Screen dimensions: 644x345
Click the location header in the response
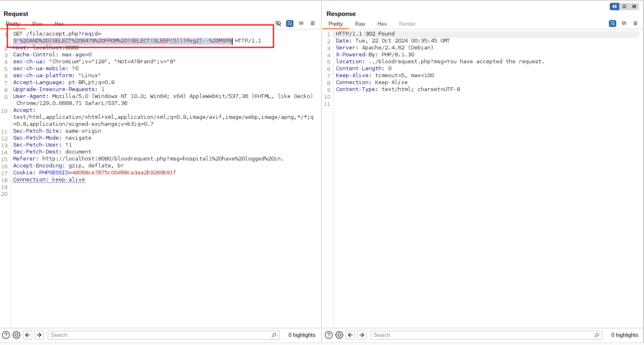pos(440,62)
